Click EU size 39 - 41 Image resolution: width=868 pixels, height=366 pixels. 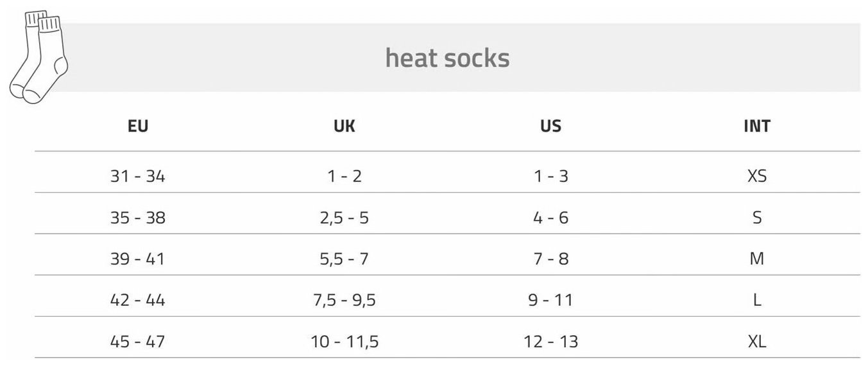138,259
